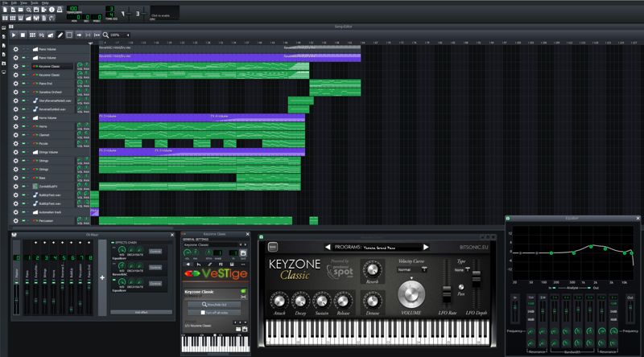The height and width of the screenshot is (357, 644).
Task: Open the File menu
Action: pos(6,3)
